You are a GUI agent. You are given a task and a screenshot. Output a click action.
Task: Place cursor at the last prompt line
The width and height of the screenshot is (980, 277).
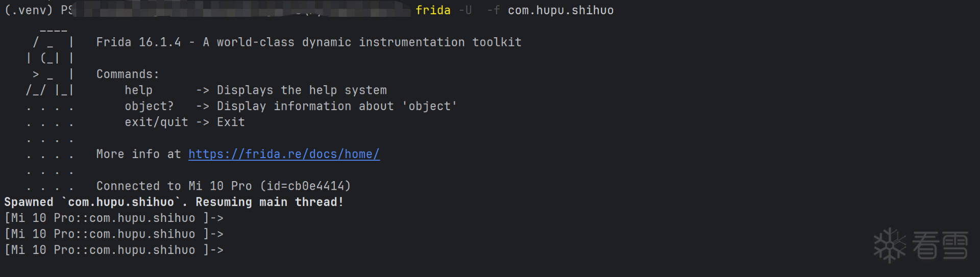(x=228, y=250)
